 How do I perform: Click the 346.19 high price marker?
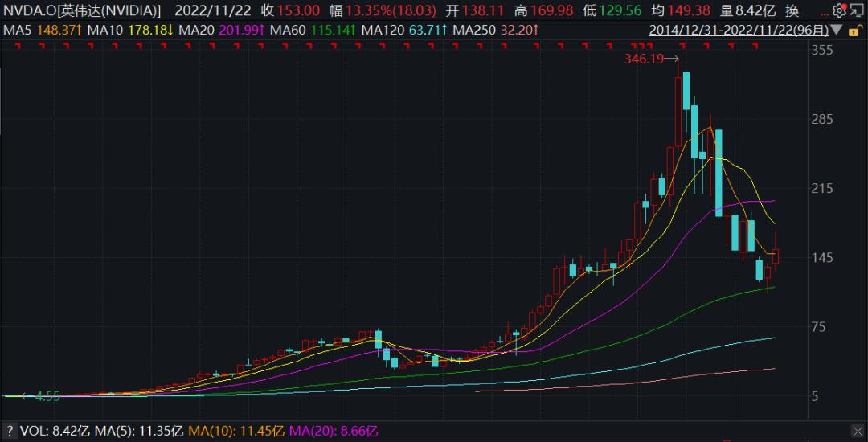[652, 59]
